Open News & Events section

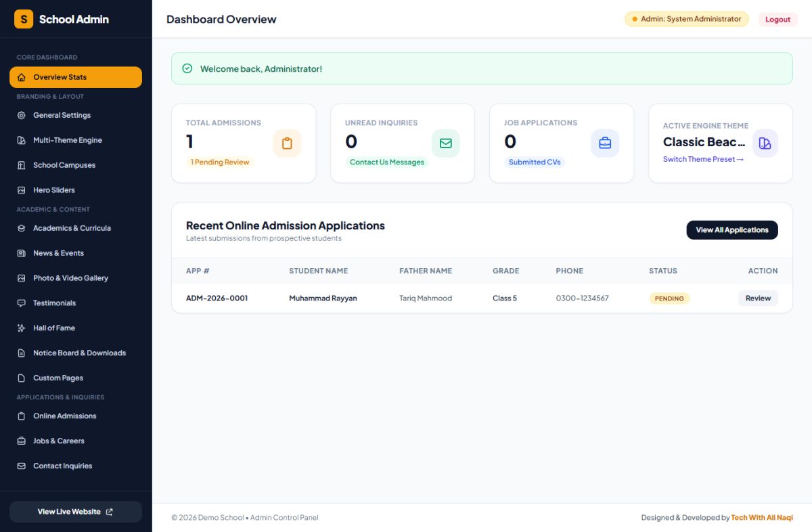click(76, 253)
